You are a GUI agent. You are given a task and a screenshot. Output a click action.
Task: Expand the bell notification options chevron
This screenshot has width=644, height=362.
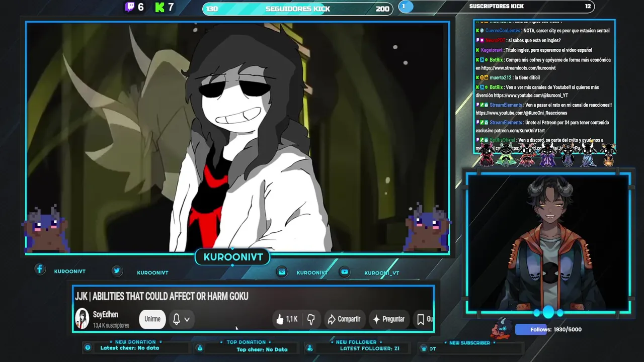(x=187, y=319)
